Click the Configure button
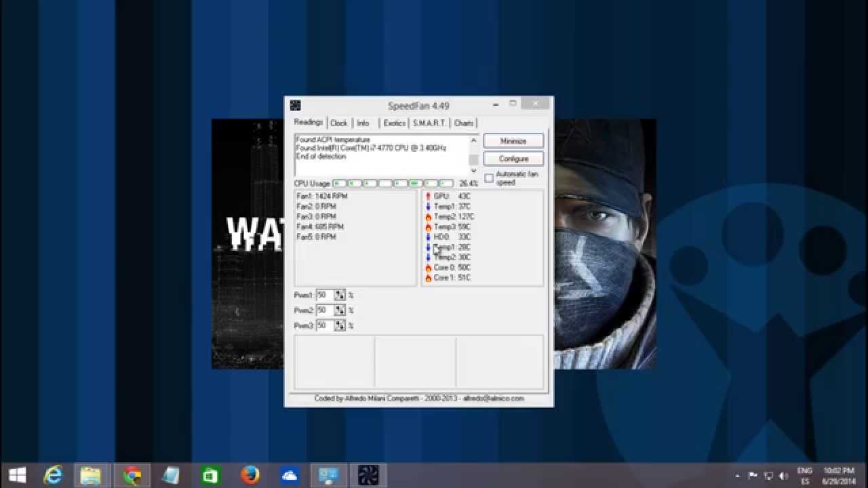The height and width of the screenshot is (488, 868). (513, 159)
